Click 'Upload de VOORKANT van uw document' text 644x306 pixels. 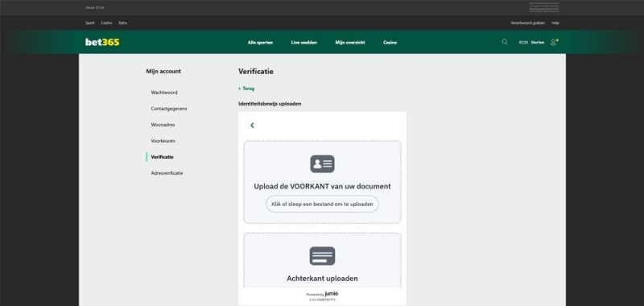tap(322, 186)
